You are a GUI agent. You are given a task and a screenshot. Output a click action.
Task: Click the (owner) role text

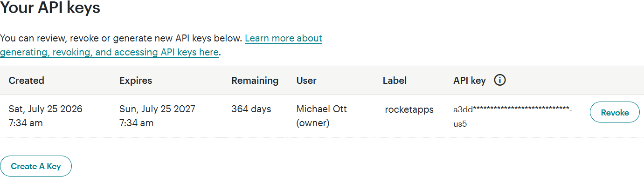tap(313, 123)
